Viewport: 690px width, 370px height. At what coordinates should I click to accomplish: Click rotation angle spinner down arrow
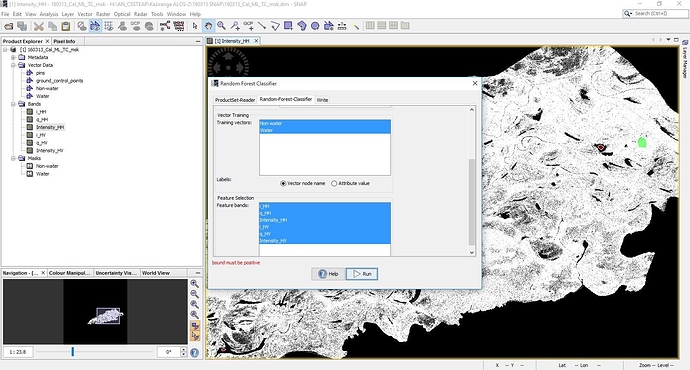tap(184, 355)
